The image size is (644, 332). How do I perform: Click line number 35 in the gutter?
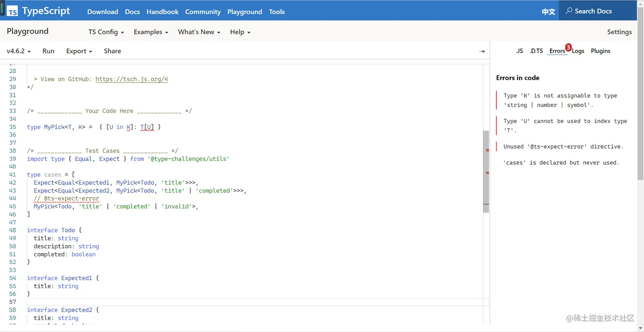point(12,127)
